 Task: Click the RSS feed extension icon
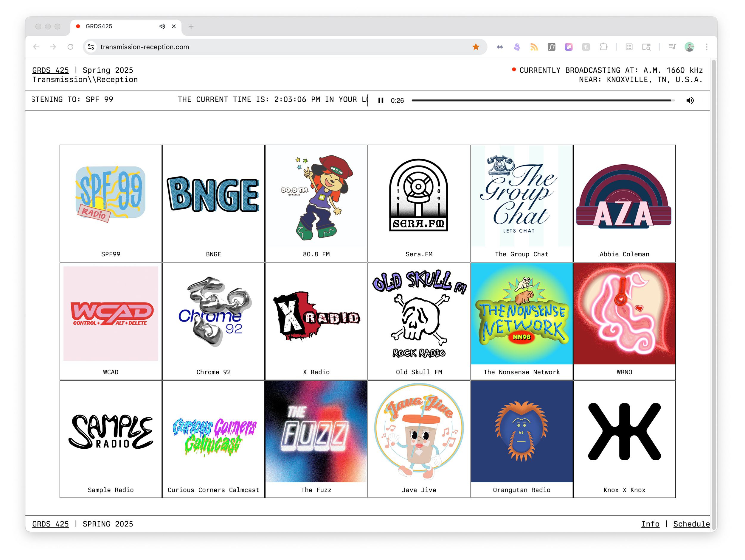[534, 47]
